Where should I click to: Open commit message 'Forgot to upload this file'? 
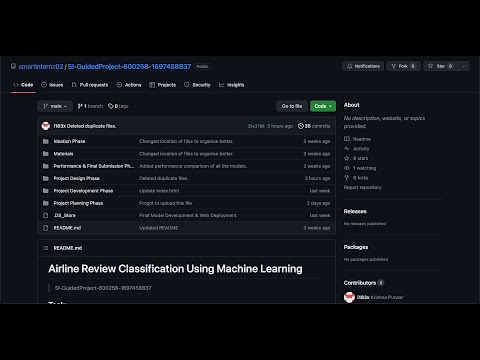(165, 203)
